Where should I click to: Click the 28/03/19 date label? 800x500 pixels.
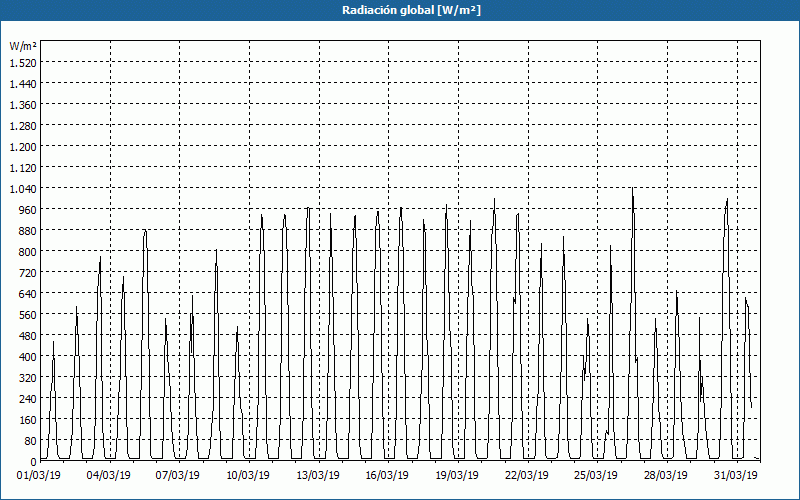(x=666, y=476)
